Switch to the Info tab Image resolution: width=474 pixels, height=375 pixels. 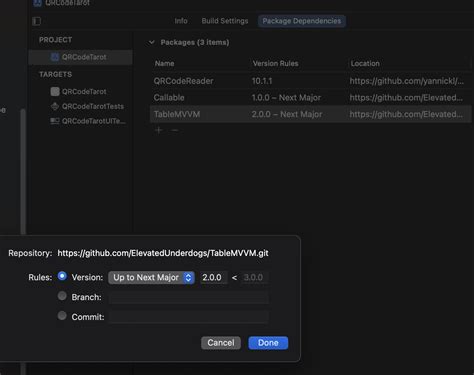(181, 21)
